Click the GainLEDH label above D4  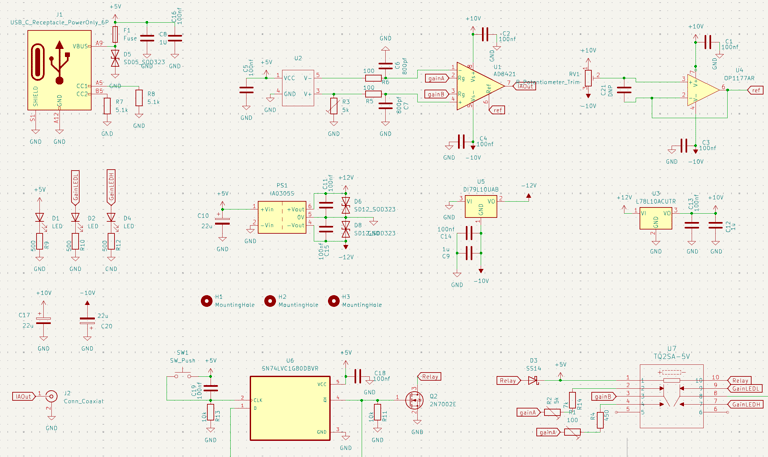(111, 188)
